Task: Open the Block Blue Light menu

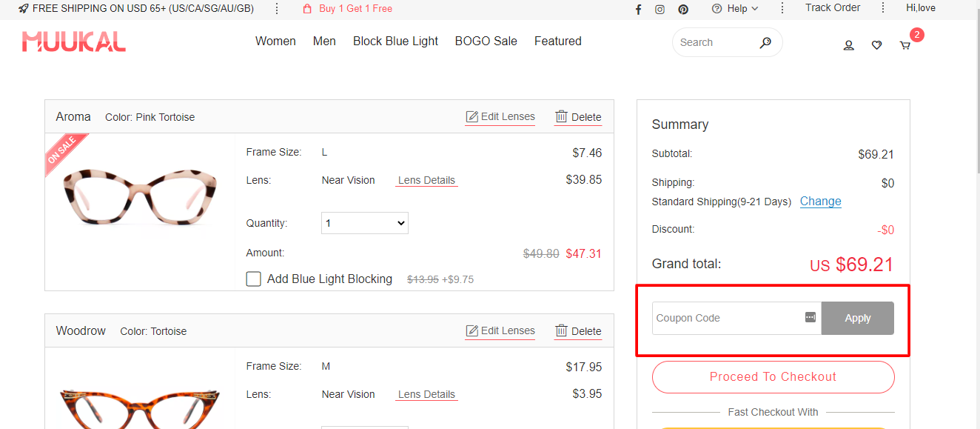Action: pyautogui.click(x=396, y=41)
